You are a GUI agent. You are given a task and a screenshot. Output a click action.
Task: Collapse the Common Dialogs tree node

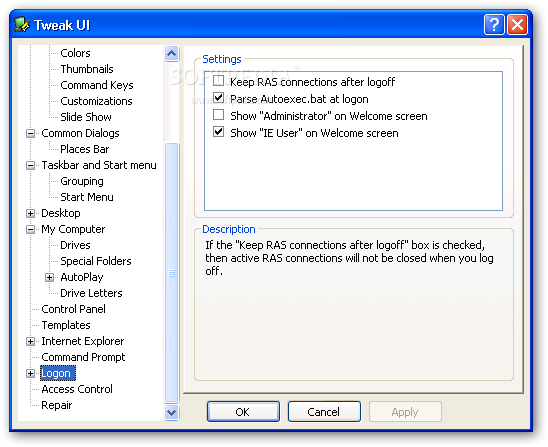(30, 133)
